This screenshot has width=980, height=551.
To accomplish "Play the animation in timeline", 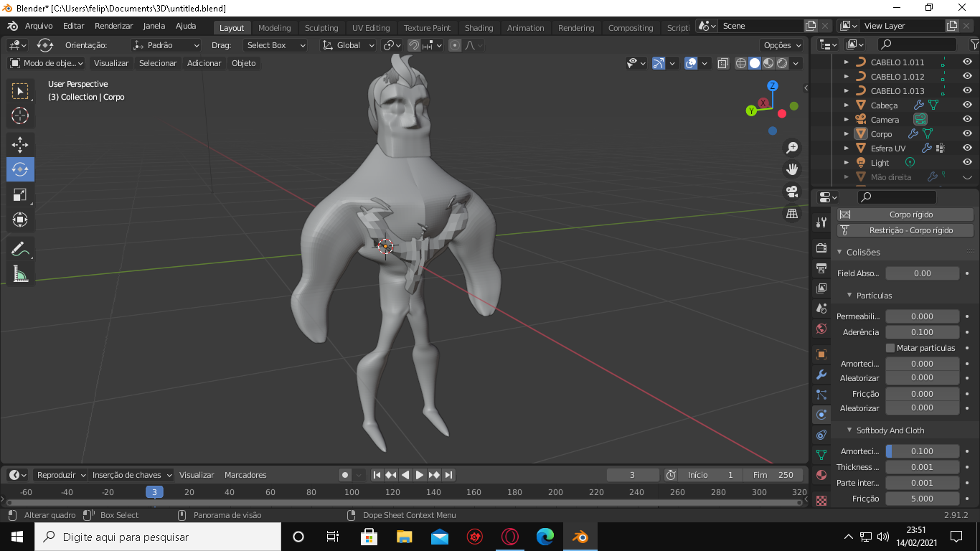I will 420,475.
